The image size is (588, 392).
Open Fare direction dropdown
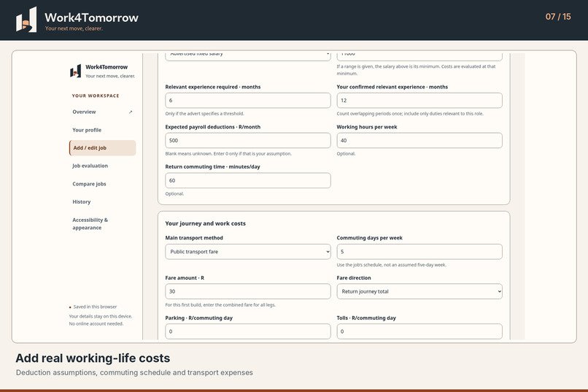coord(419,291)
